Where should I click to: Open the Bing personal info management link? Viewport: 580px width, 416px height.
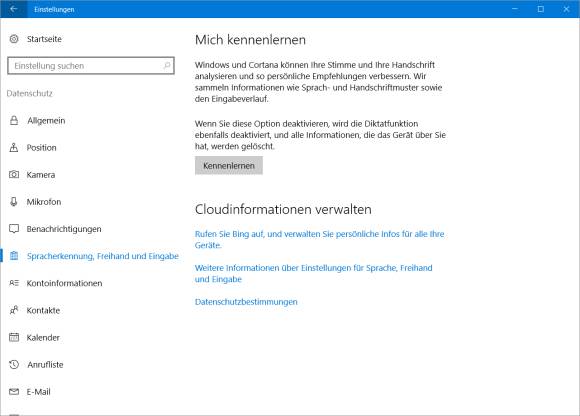click(319, 240)
